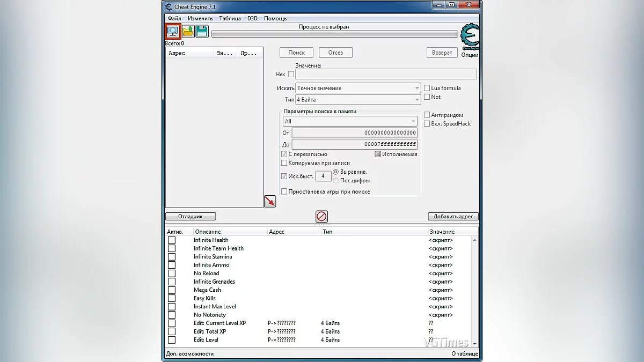The height and width of the screenshot is (362, 644).
Task: Click the process progress bar
Action: click(334, 34)
